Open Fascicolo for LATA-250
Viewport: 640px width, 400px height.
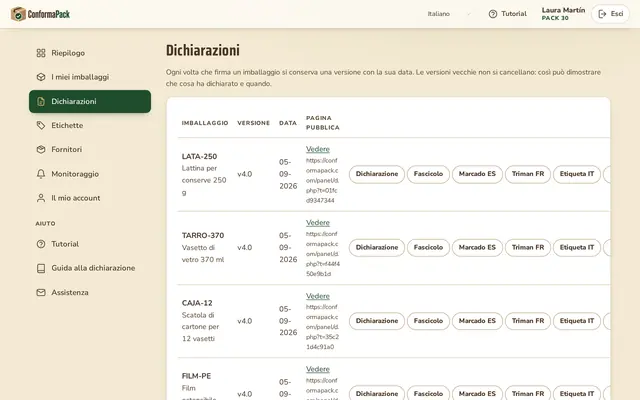(428, 174)
